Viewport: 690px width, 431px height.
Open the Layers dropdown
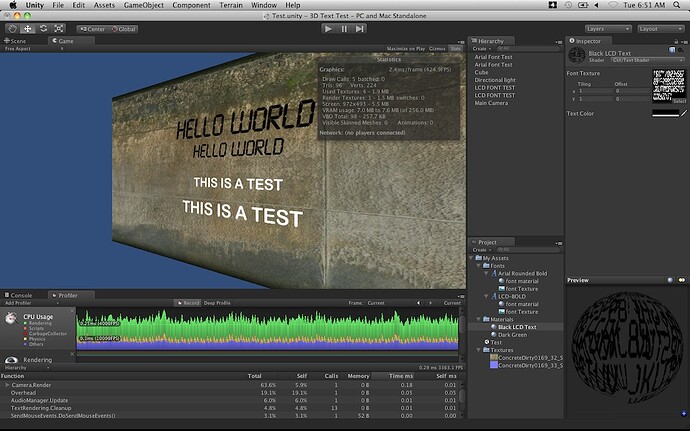(x=608, y=29)
